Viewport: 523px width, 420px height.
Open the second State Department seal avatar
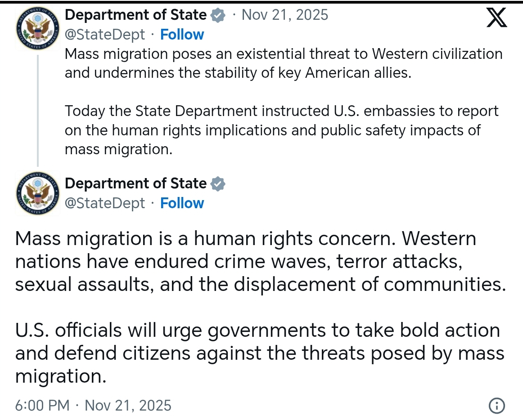(37, 193)
